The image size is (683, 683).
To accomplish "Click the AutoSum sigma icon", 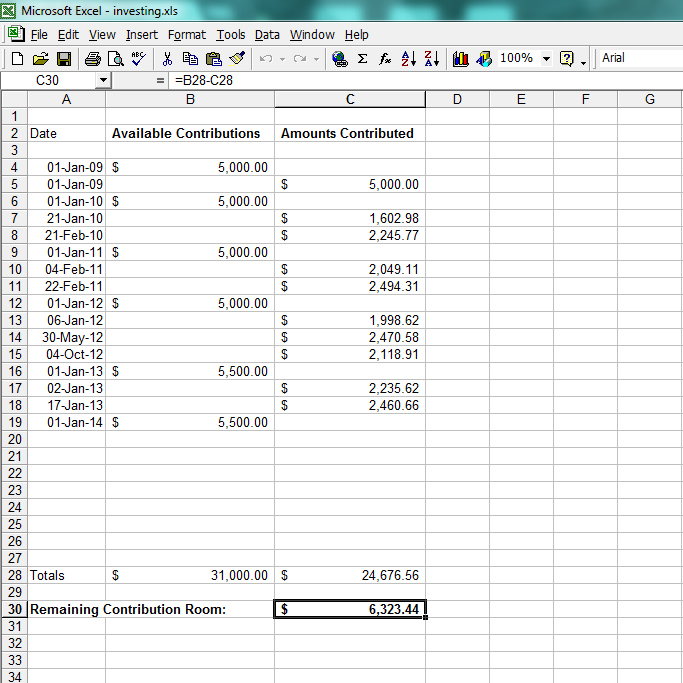I will pyautogui.click(x=362, y=58).
